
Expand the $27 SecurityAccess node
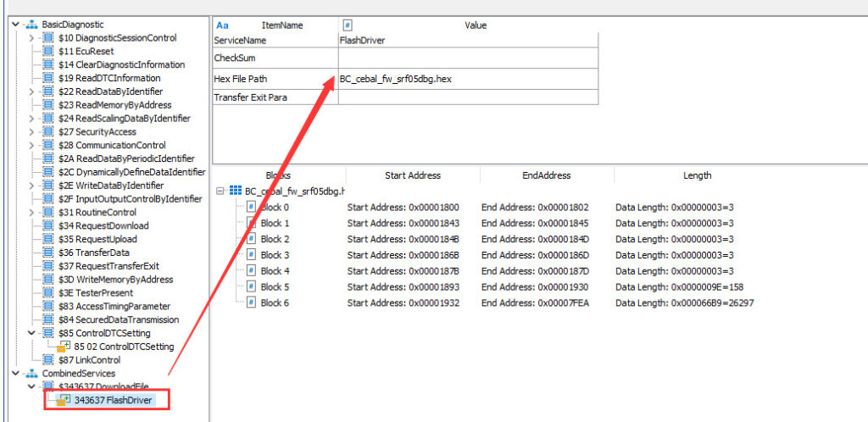[x=32, y=132]
